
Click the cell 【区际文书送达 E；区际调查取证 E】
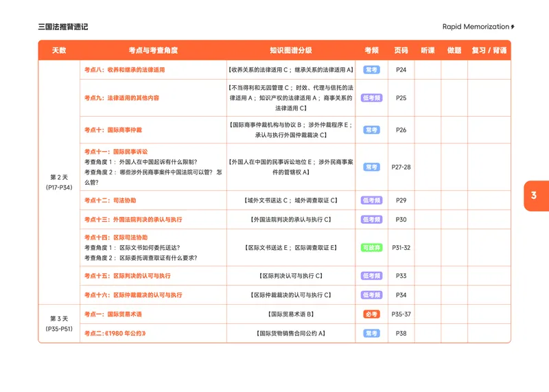[291, 248]
